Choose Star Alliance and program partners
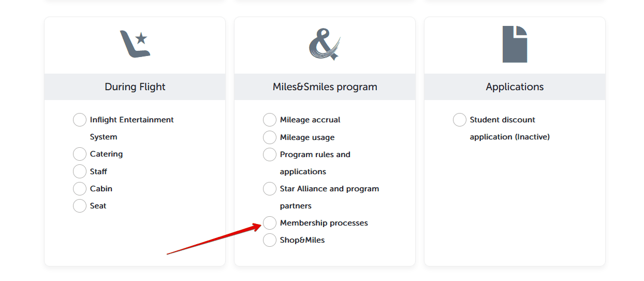Viewport: 644px width, 281px height. [270, 189]
